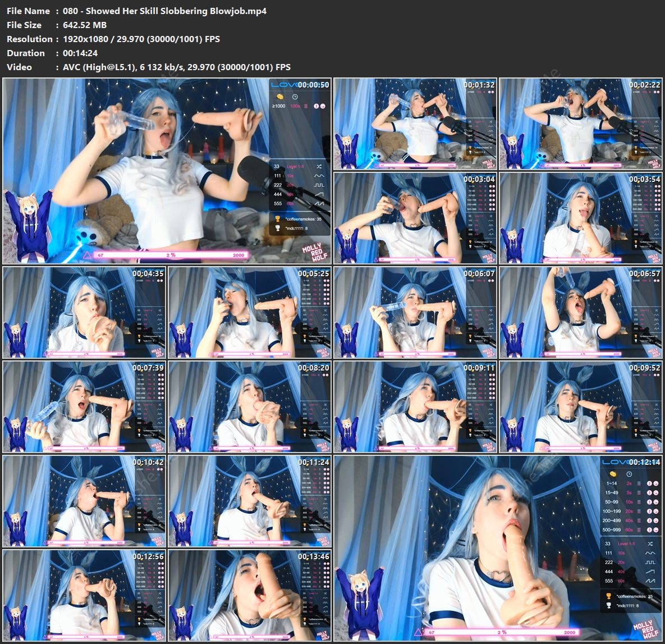Select the sine wave pattern icon on row 111

tap(319, 176)
